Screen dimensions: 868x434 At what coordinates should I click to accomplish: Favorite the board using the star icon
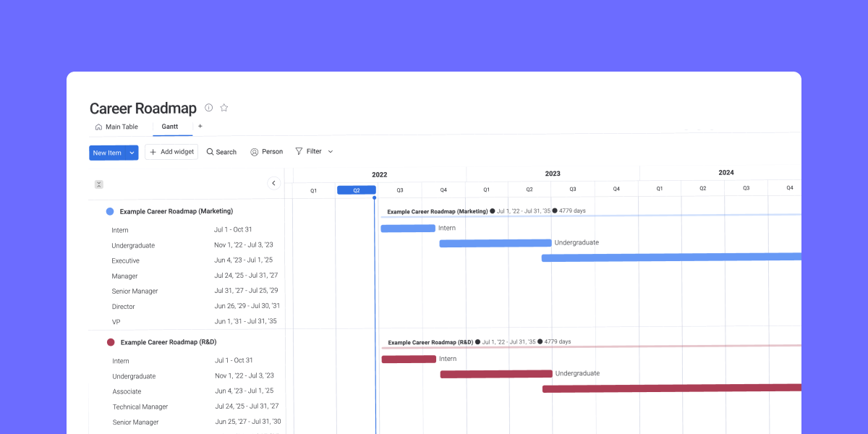coord(224,107)
